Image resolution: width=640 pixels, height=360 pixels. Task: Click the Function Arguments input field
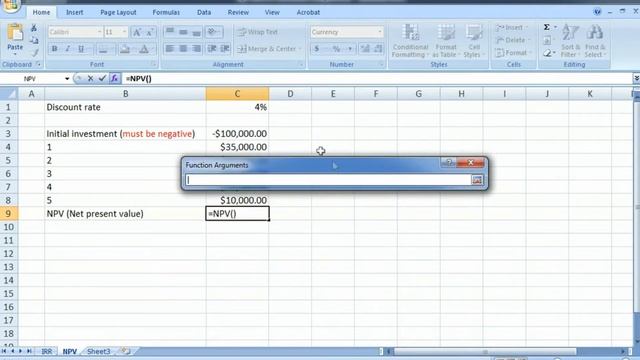coord(328,180)
